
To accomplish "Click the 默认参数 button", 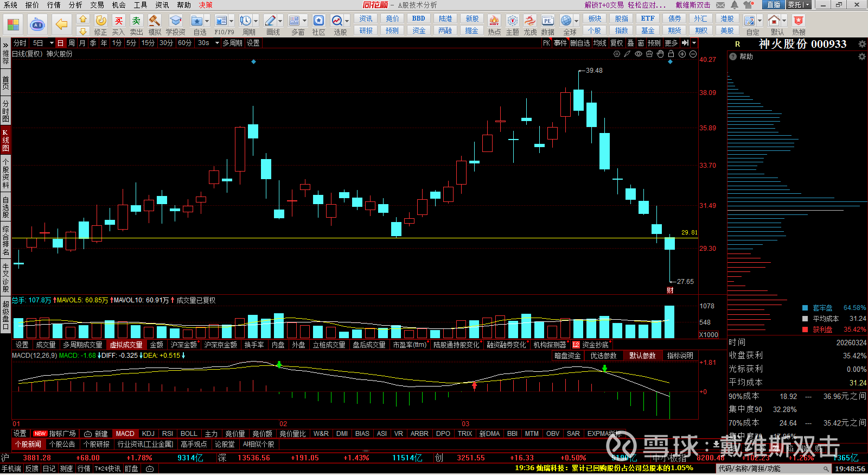I will pyautogui.click(x=642, y=356).
